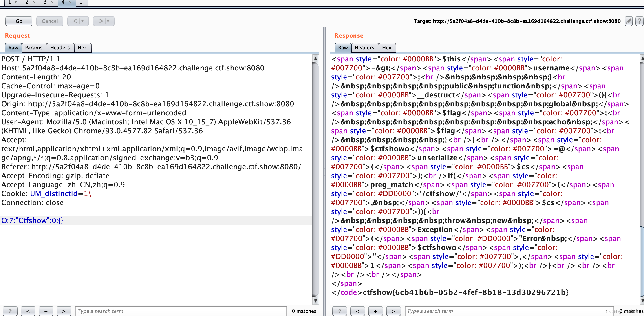Switch request view to Params tab

(x=34, y=48)
